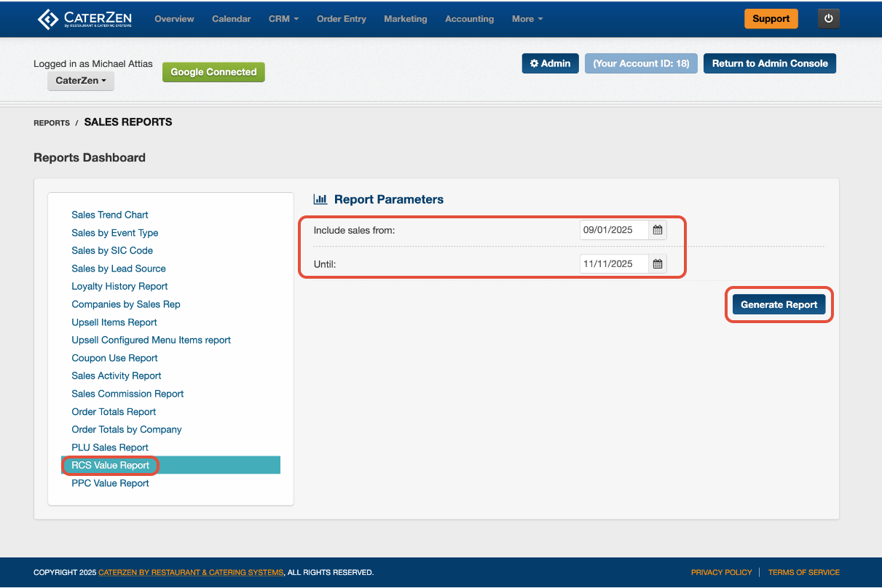Click Your Account ID: 18 button
Screen dimensions: 882x588
[642, 63]
